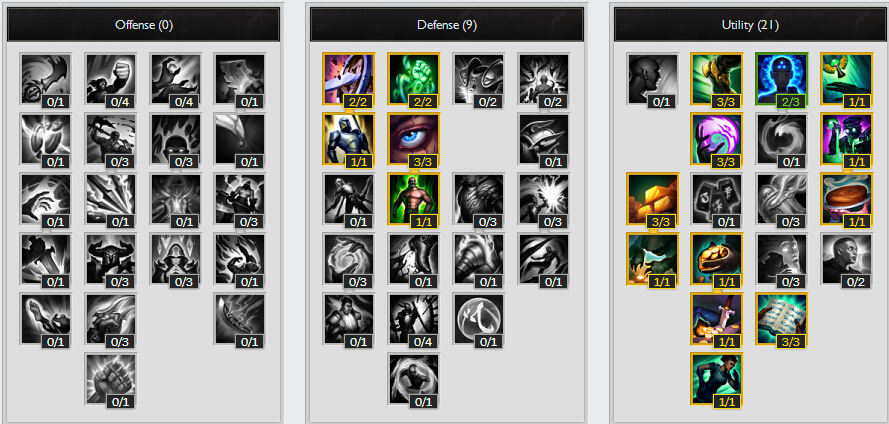Click the purple orb mastery showing 3/3
Image resolution: width=889 pixels, height=424 pixels.
(x=717, y=139)
